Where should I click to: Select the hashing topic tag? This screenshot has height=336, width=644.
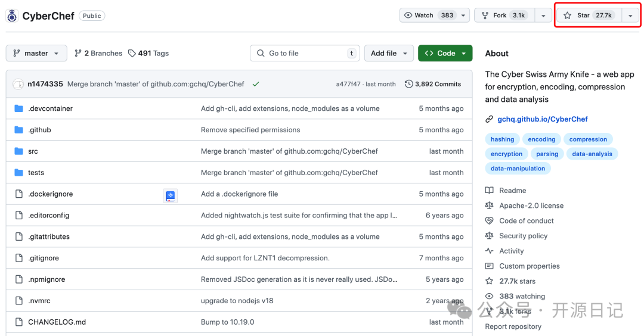[x=502, y=139]
